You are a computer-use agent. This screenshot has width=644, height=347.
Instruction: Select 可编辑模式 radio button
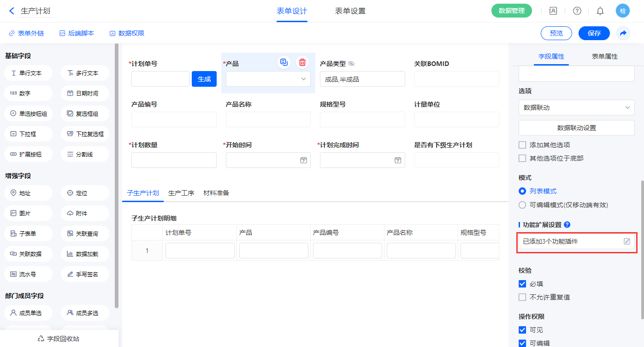[522, 204]
